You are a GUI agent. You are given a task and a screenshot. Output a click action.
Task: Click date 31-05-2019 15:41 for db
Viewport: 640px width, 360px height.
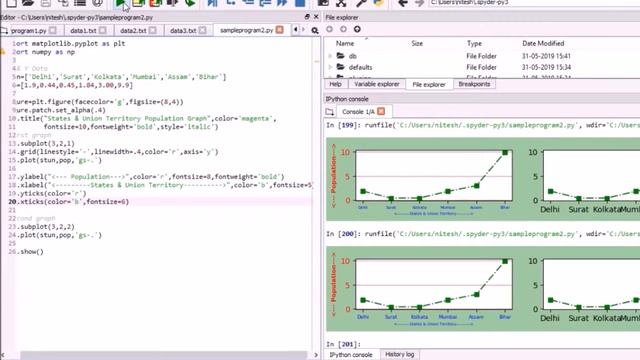coord(546,56)
